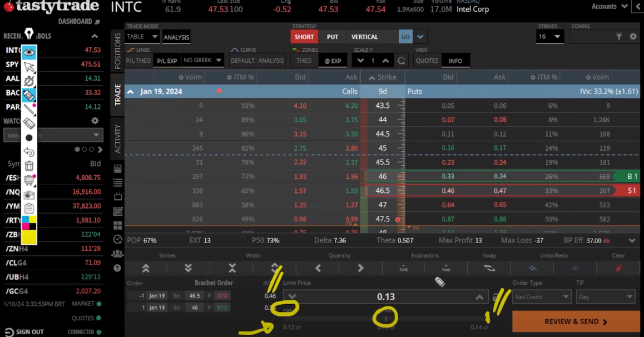Click the swap legs icon
644x337 pixels.
click(489, 268)
